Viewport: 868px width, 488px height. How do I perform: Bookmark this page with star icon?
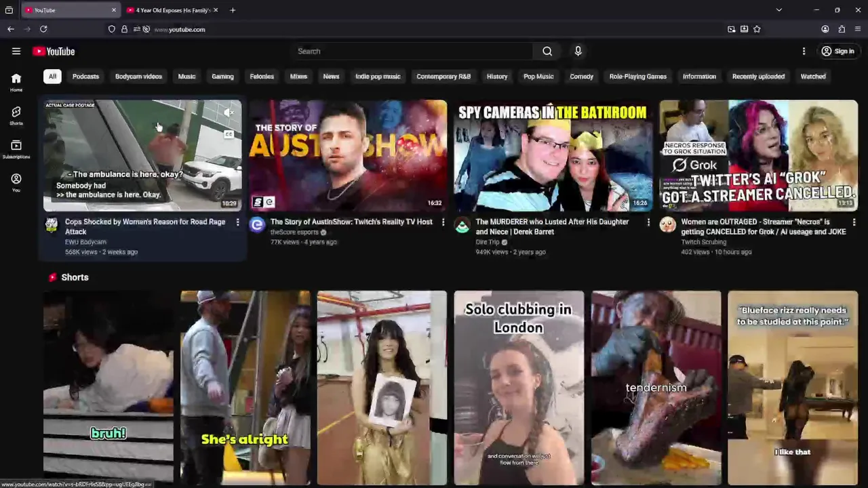(x=757, y=29)
